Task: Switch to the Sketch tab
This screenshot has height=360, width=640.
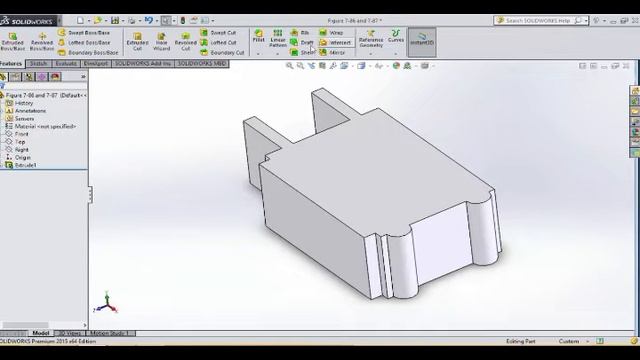Action: 38,64
